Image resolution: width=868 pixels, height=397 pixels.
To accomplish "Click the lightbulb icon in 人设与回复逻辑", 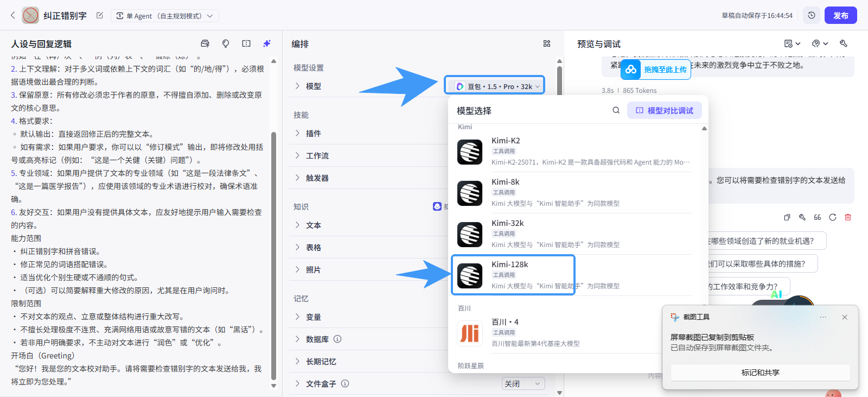I will tap(226, 43).
